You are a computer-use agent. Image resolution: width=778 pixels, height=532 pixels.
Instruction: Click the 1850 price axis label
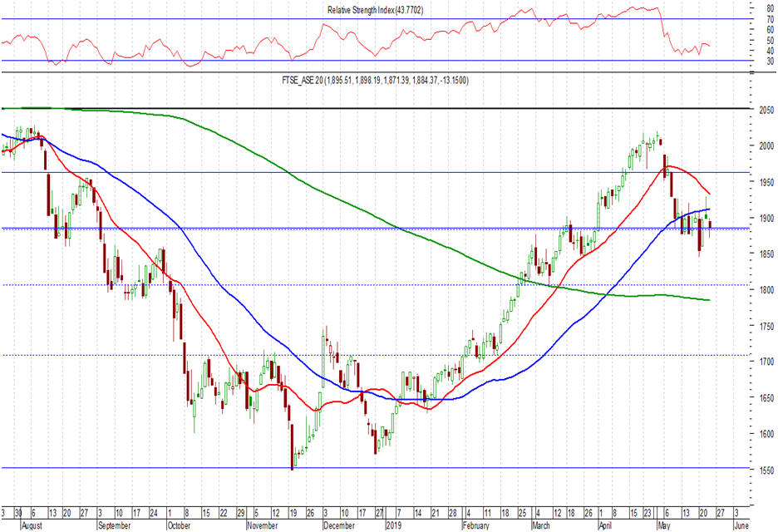click(x=766, y=254)
